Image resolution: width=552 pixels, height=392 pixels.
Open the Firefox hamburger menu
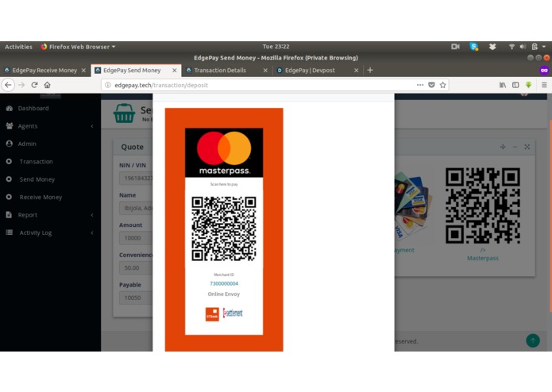point(544,85)
